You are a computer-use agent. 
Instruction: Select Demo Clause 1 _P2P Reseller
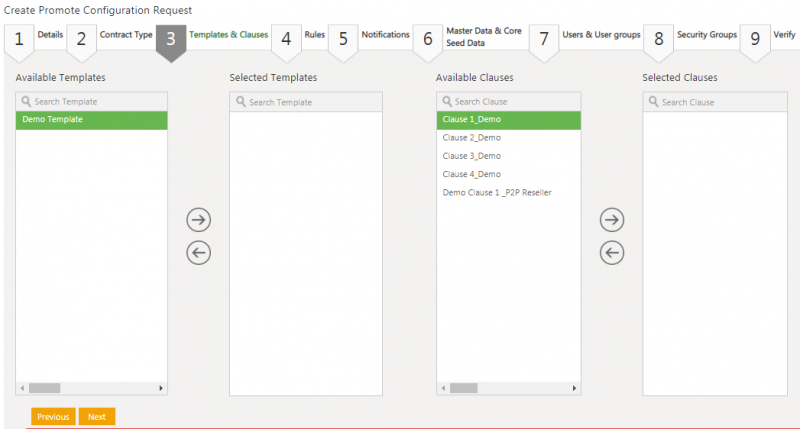coord(497,192)
